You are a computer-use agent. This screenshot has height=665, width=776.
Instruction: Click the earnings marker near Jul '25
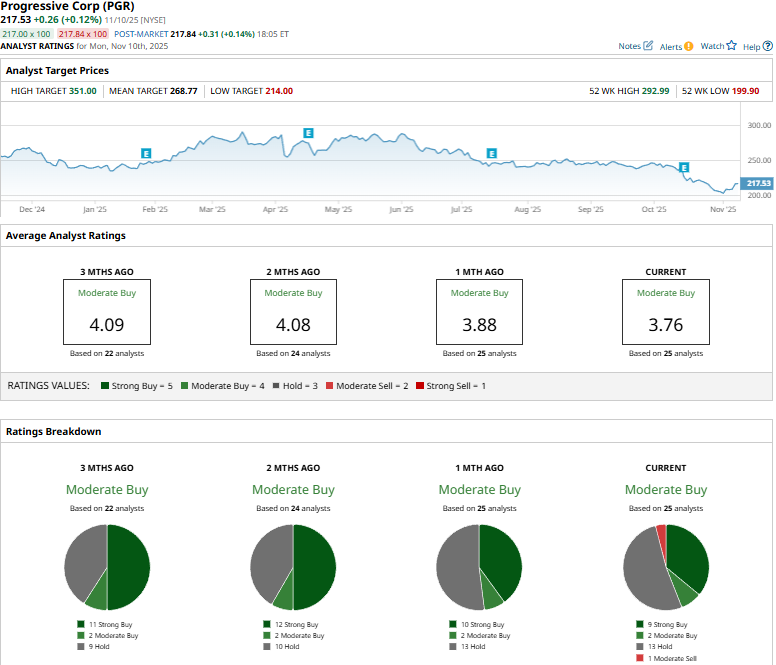[x=491, y=153]
